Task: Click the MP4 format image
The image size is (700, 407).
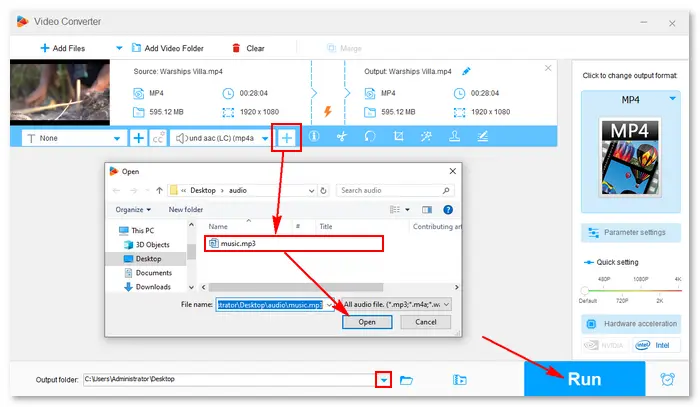Action: pyautogui.click(x=630, y=158)
